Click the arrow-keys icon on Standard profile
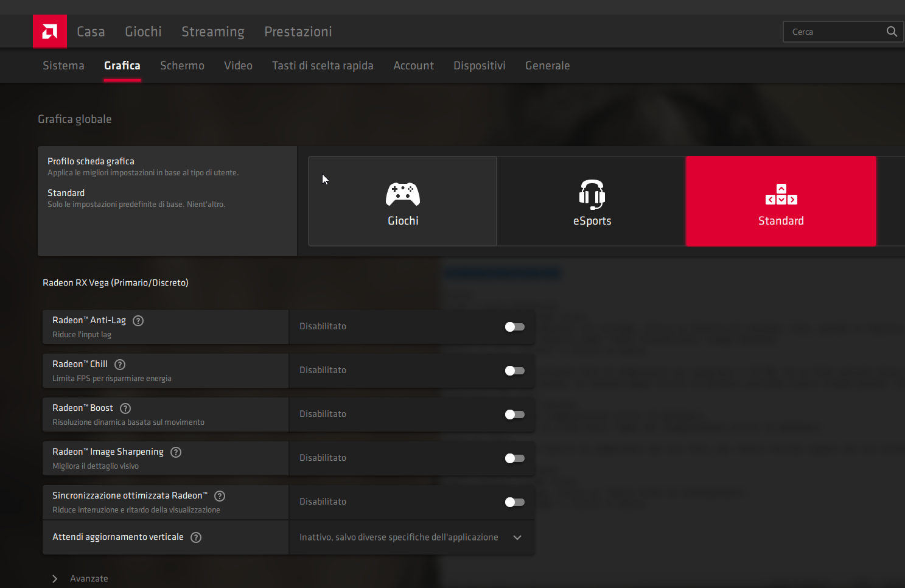 [x=781, y=194]
